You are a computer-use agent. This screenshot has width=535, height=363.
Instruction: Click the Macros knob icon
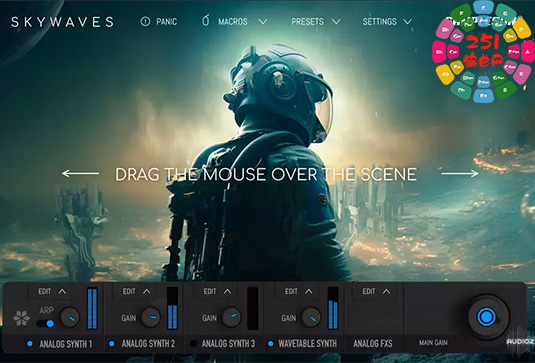[205, 21]
